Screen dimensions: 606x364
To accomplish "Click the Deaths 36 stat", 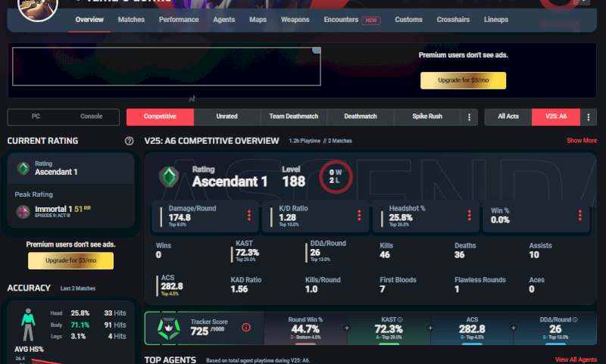I will [465, 250].
